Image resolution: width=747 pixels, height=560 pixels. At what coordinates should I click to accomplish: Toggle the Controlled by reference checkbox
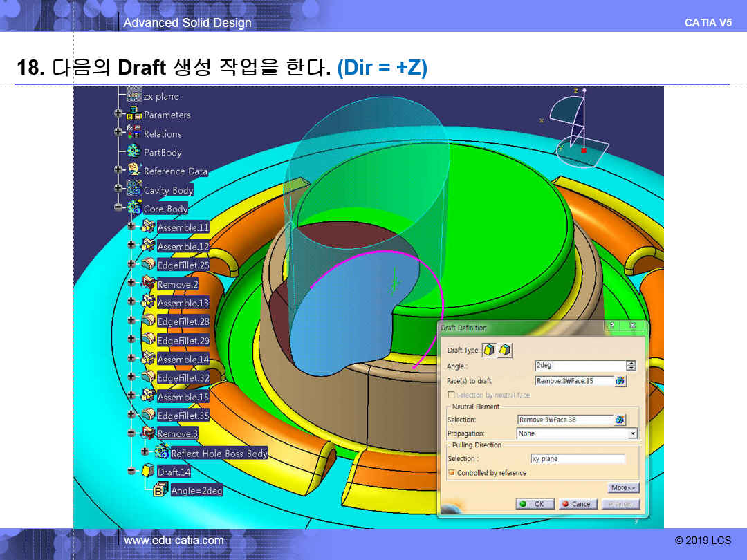452,473
